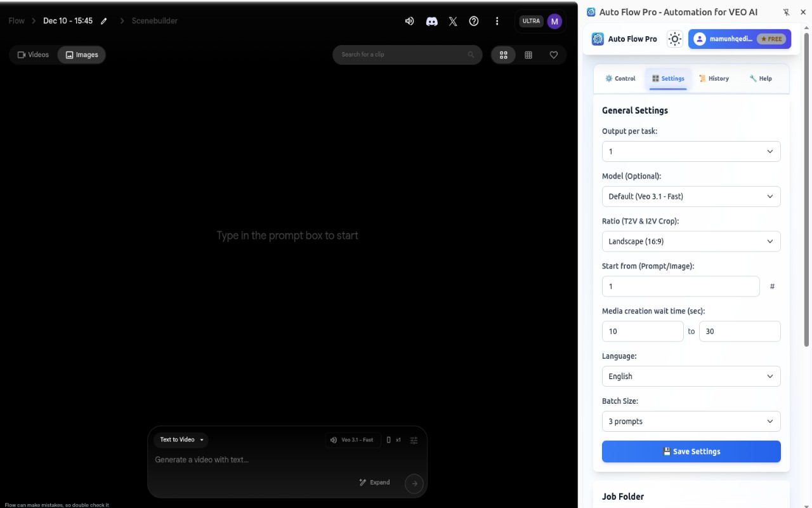This screenshot has width=812, height=508.
Task: Click the Search for a clip field
Action: pyautogui.click(x=403, y=55)
